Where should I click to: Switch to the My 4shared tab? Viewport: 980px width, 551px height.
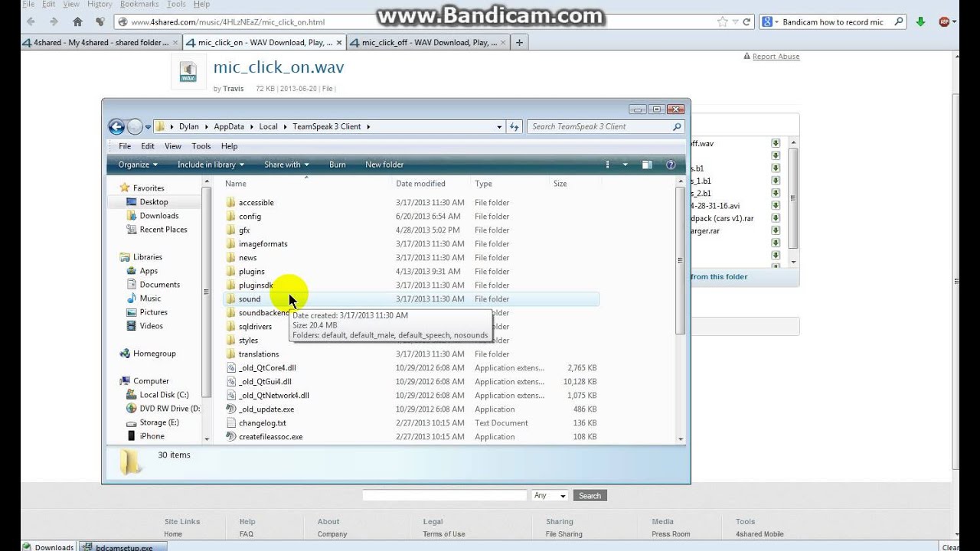point(100,43)
